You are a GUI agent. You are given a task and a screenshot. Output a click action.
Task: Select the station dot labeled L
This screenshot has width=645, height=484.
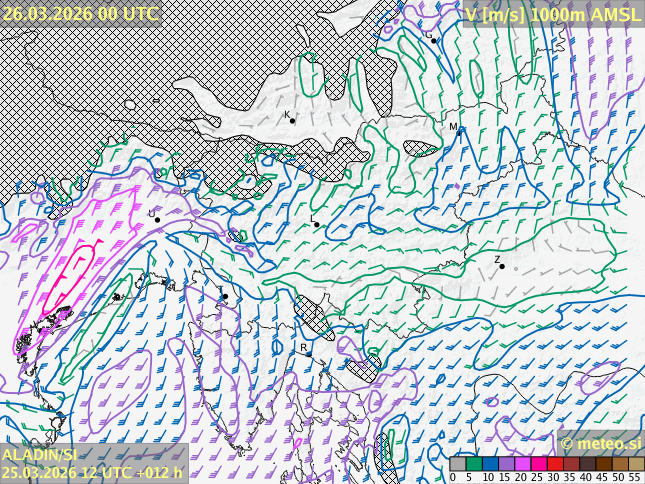pyautogui.click(x=317, y=225)
